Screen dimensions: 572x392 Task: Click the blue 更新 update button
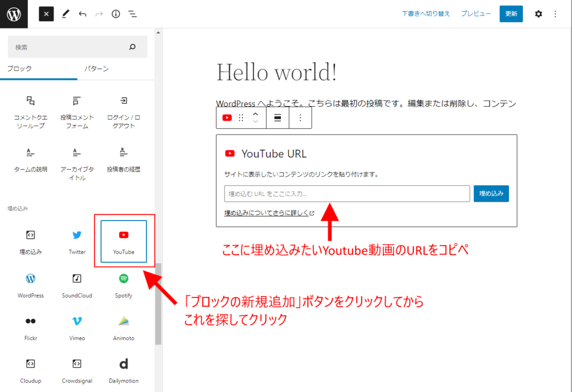(511, 14)
